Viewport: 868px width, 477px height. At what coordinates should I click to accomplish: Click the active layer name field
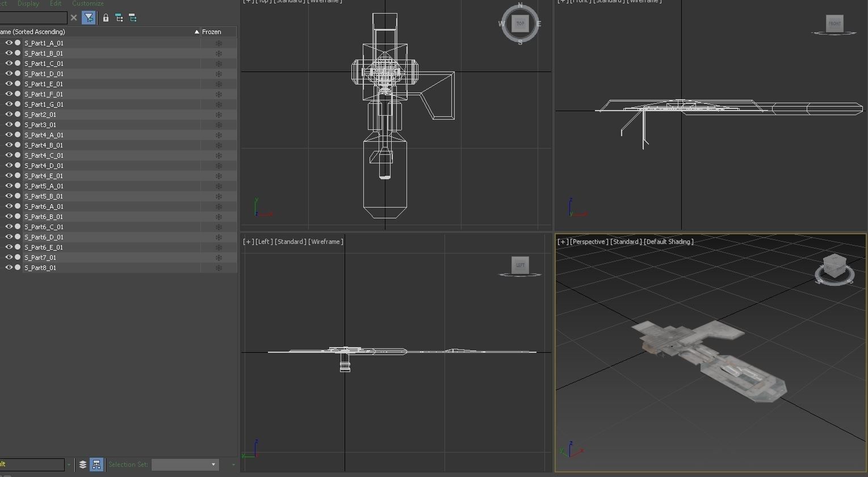coord(32,465)
